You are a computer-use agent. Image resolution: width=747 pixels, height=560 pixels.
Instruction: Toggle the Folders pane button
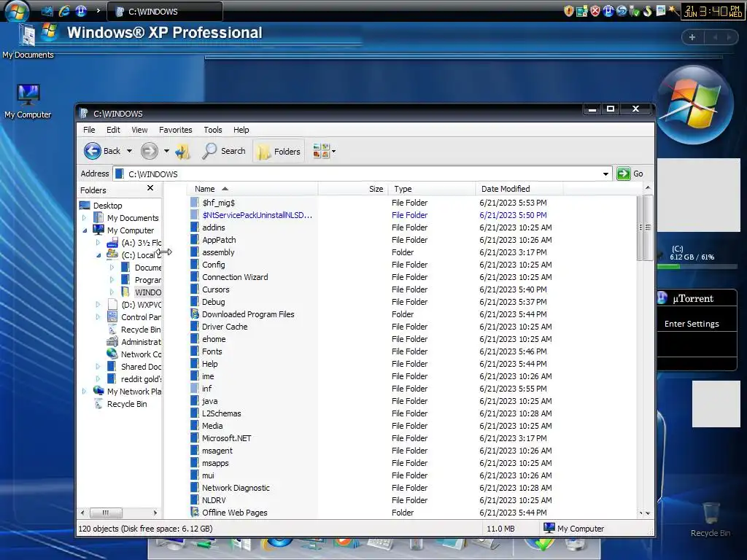click(279, 152)
